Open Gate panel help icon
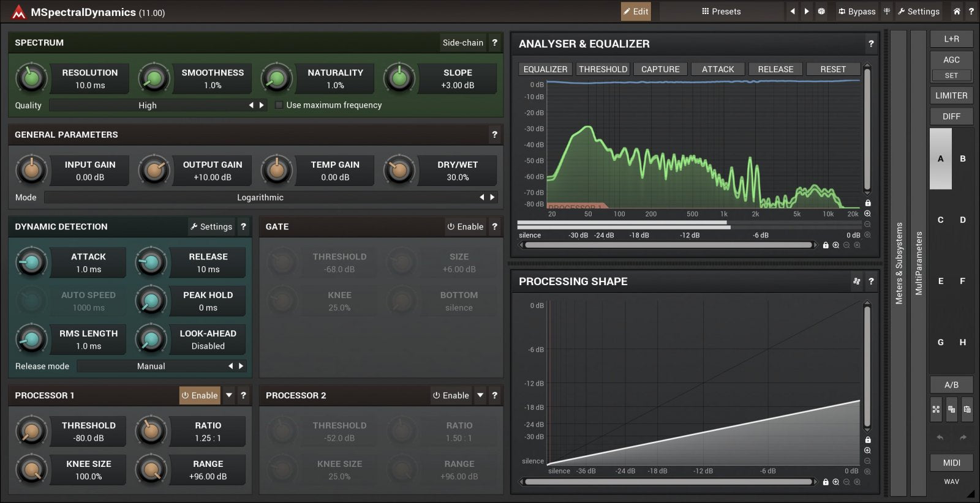Image resolution: width=980 pixels, height=503 pixels. pos(495,226)
